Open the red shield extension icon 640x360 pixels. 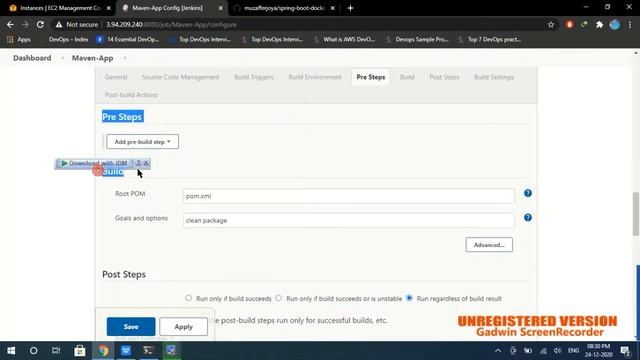pos(569,24)
